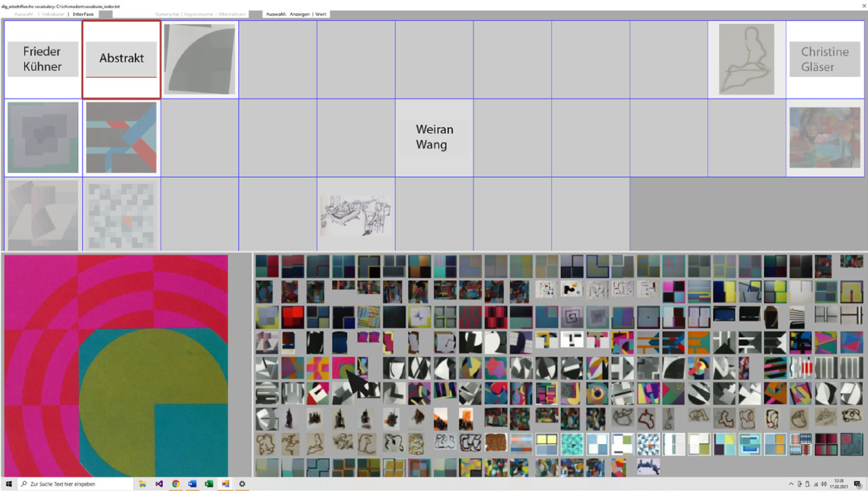Open File Explorer in the taskbar
Screen dimensions: 868x491
pos(142,484)
